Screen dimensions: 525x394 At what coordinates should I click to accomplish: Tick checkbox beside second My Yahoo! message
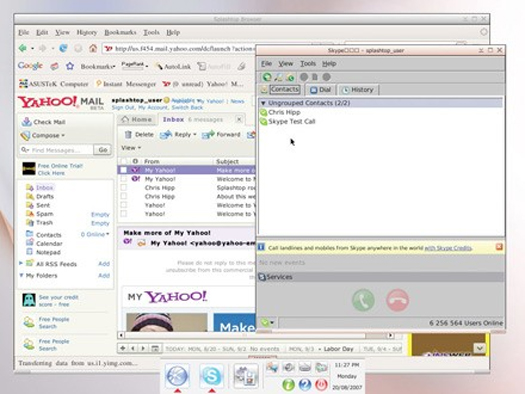pos(124,179)
